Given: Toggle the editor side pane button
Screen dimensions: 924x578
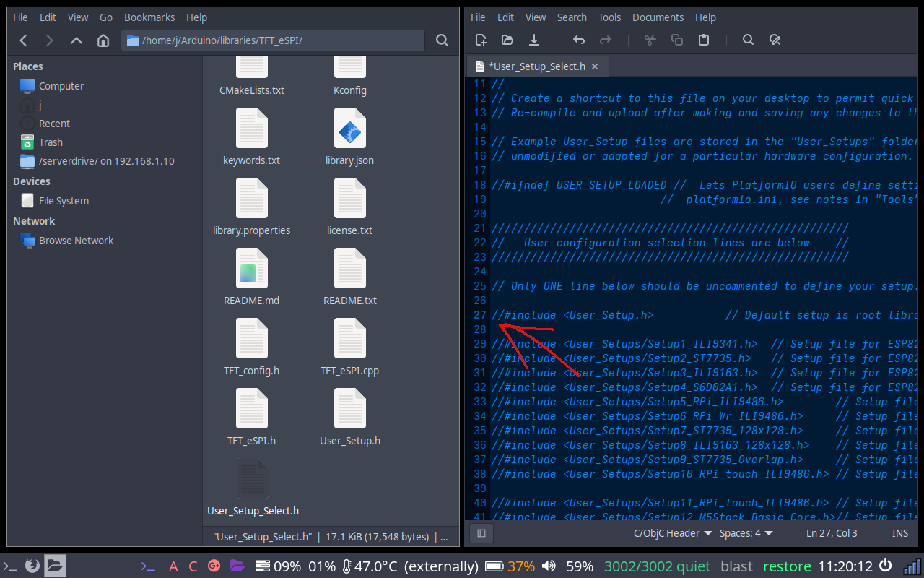Looking at the screenshot, I should tap(481, 533).
